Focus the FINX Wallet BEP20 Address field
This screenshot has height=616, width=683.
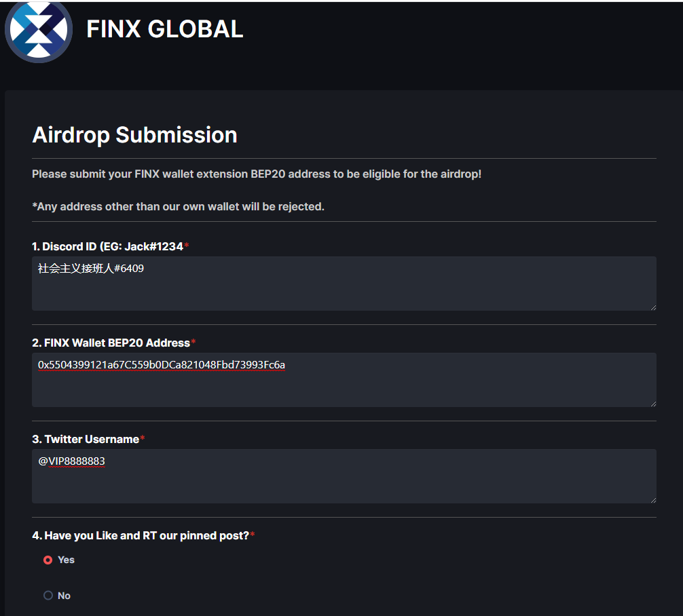[344, 380]
